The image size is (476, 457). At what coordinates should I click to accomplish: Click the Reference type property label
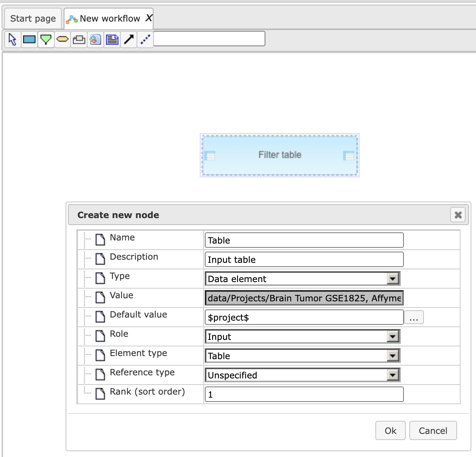tap(142, 373)
